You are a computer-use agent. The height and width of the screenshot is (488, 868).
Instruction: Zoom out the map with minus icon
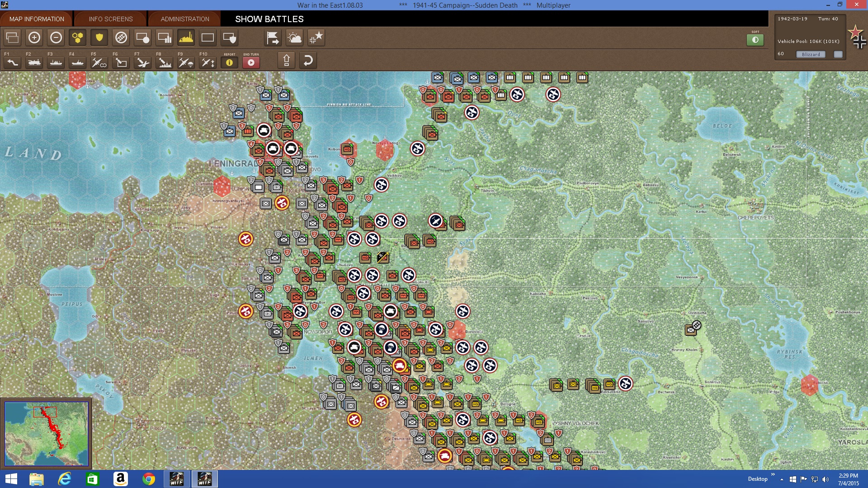[56, 38]
